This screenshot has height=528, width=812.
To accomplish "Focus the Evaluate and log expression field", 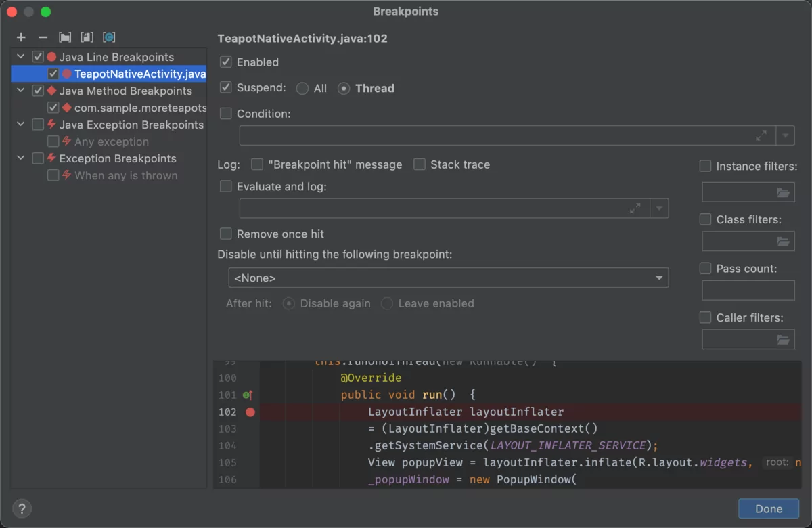I will point(445,208).
